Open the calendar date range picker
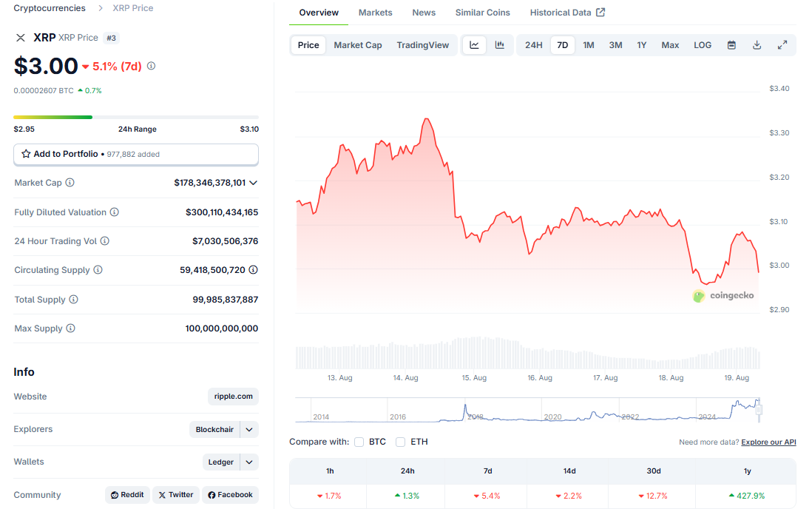812x509 pixels. pyautogui.click(x=731, y=45)
